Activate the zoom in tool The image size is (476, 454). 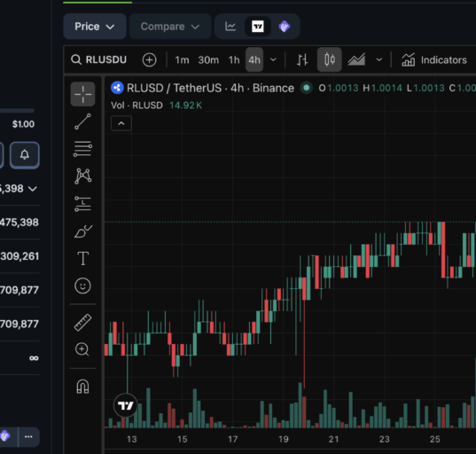coord(82,349)
